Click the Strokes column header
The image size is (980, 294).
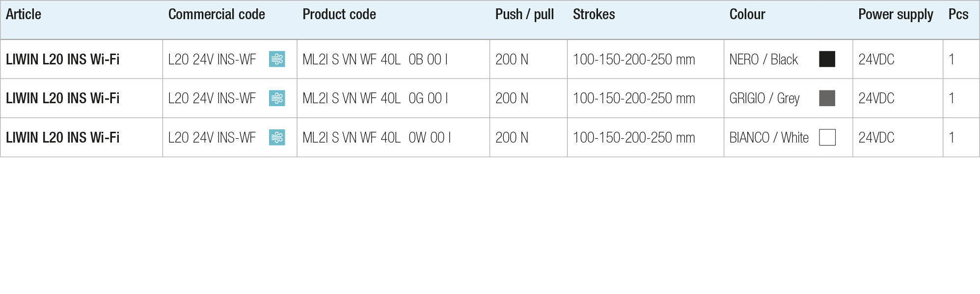click(x=594, y=14)
